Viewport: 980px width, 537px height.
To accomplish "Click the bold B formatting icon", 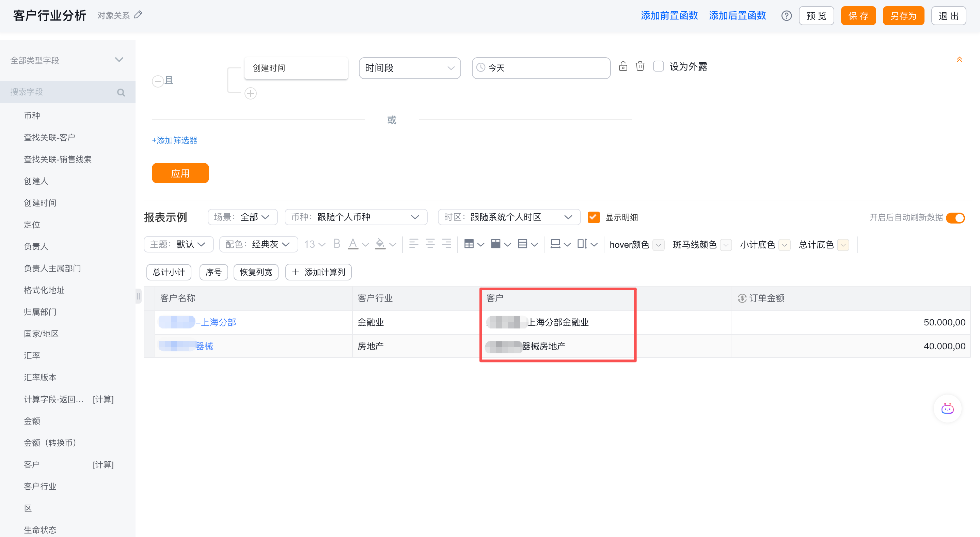I will [337, 244].
